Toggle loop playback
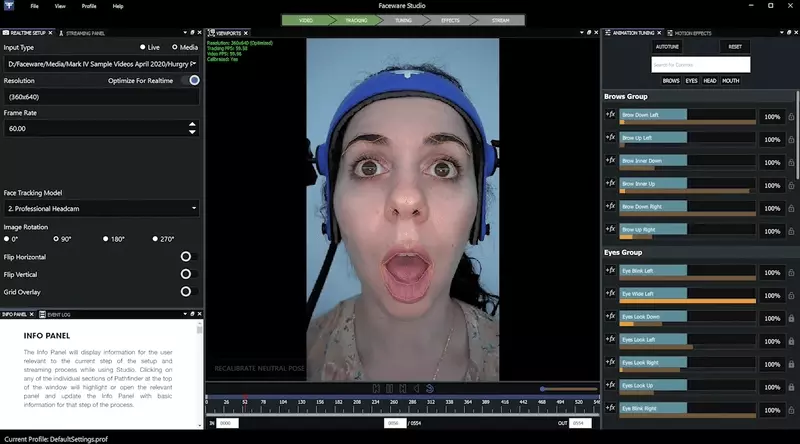The width and height of the screenshot is (800, 444). (430, 389)
